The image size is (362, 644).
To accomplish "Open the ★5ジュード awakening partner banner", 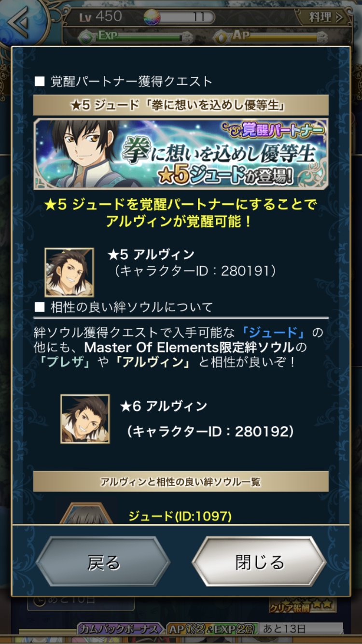I will click(181, 154).
